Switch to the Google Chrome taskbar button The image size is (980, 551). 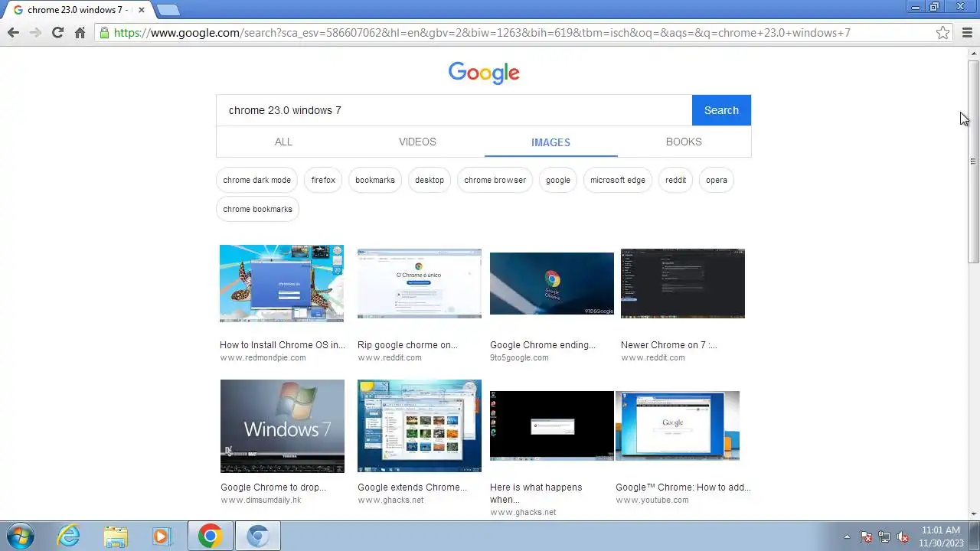click(211, 536)
